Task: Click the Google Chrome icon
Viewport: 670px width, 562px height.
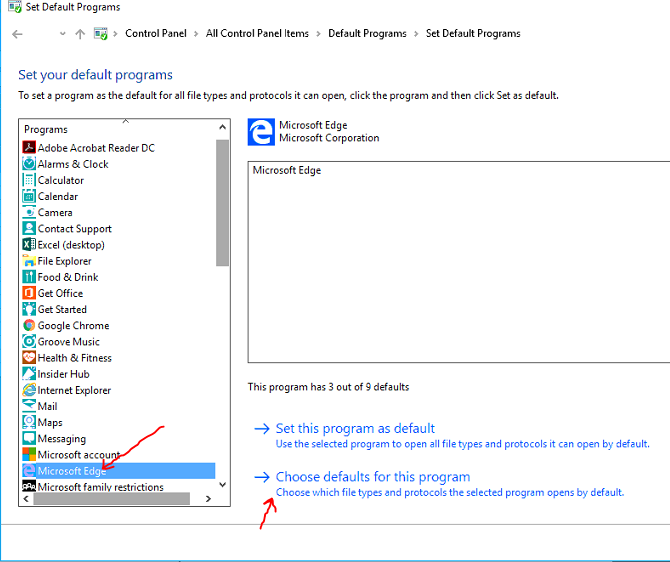Action: [x=29, y=325]
